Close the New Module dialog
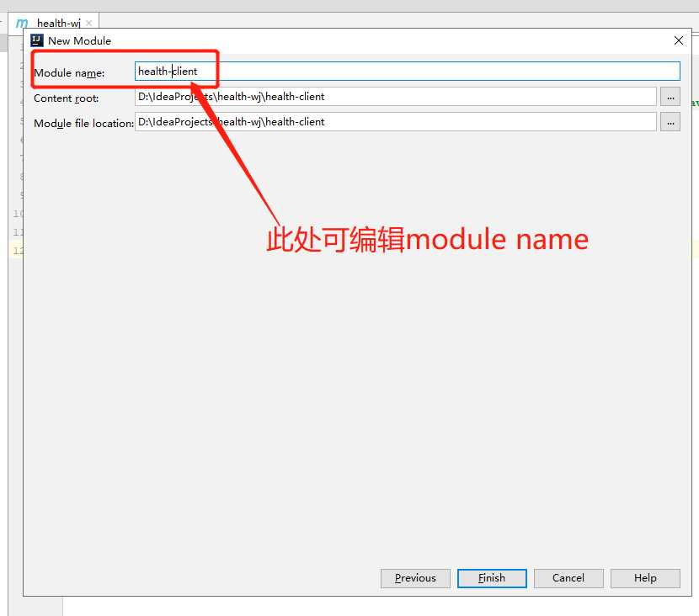Image resolution: width=699 pixels, height=616 pixels. 679,40
